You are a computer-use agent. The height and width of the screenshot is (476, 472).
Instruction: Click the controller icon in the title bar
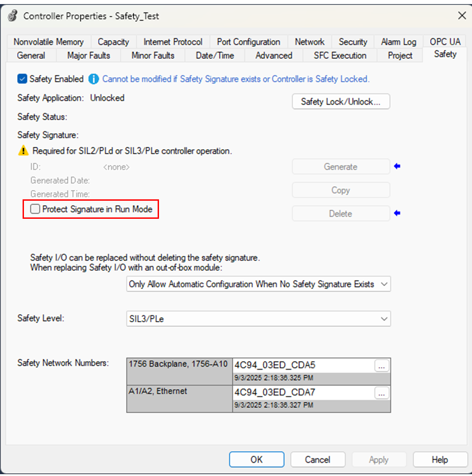click(x=13, y=16)
